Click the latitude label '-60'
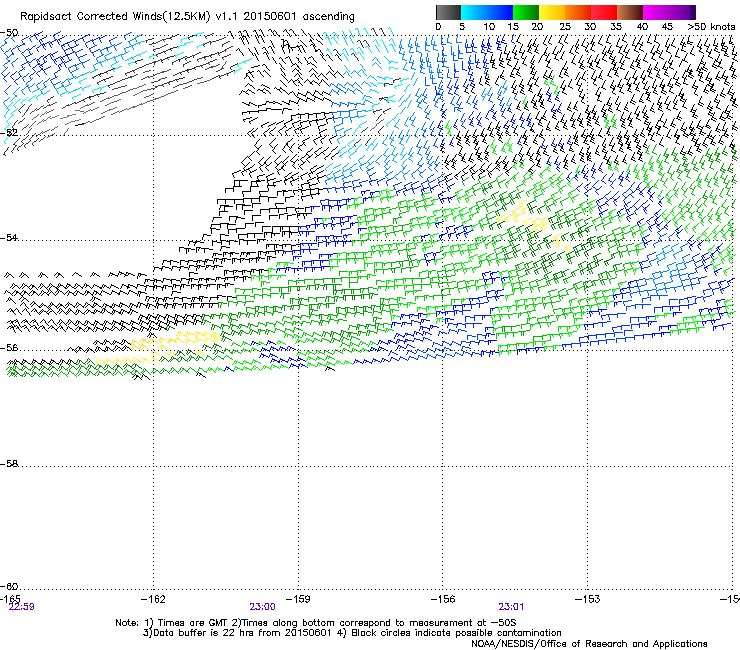Image resolution: width=740 pixels, height=650 pixels. click(9, 587)
